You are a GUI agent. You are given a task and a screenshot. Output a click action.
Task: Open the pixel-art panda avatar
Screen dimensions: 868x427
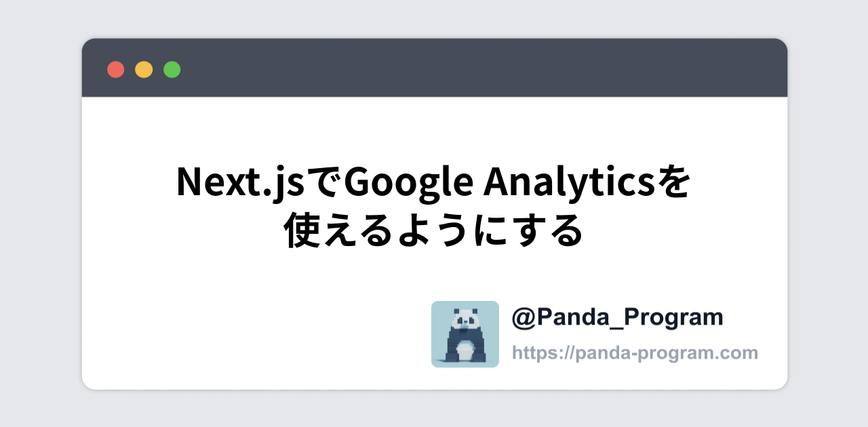465,334
